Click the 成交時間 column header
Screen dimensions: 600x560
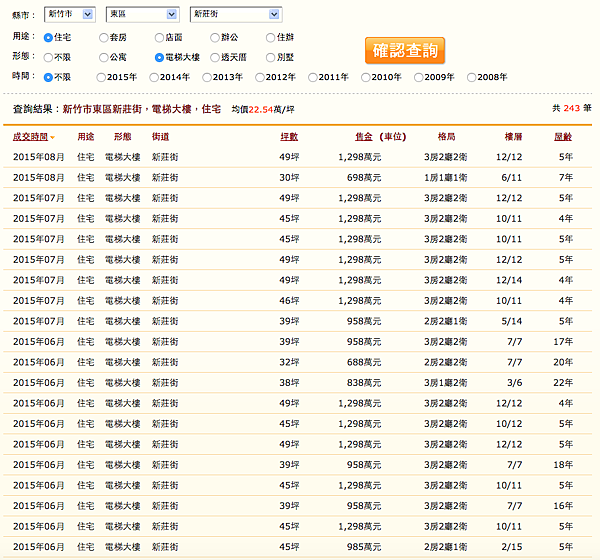[29, 136]
